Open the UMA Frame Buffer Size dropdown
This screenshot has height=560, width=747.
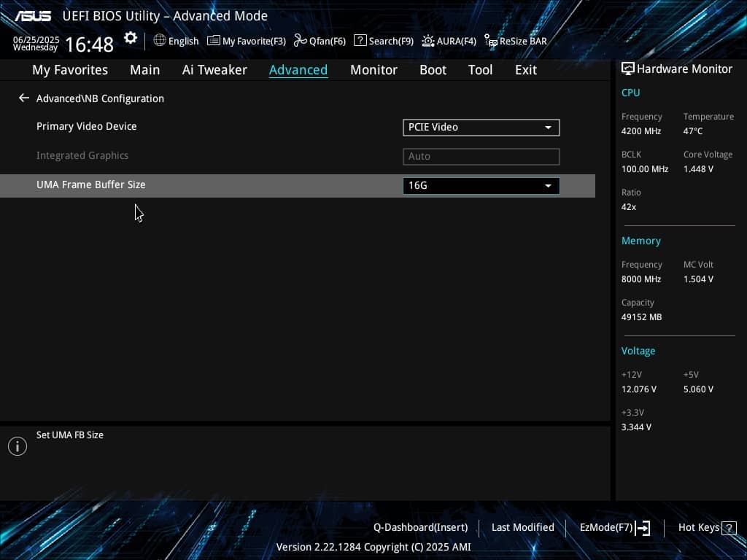481,185
